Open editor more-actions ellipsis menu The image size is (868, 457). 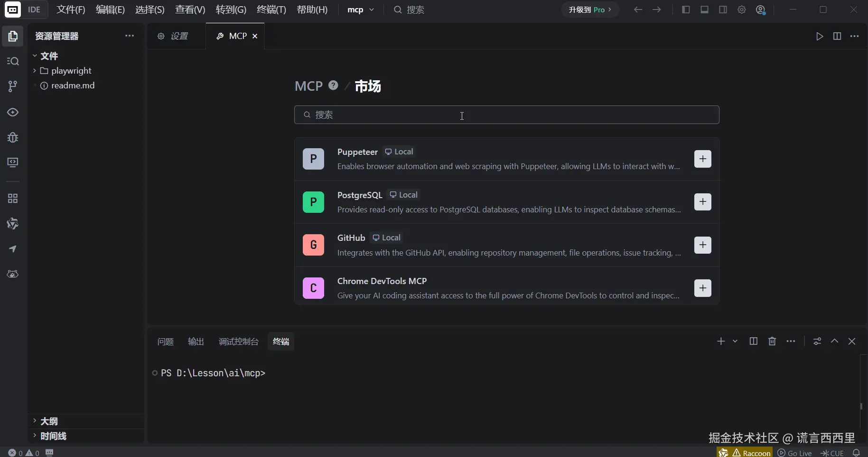[x=855, y=36]
